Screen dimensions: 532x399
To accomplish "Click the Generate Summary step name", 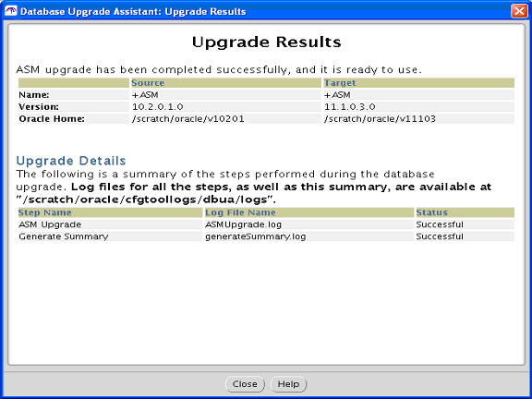I will click(x=64, y=236).
